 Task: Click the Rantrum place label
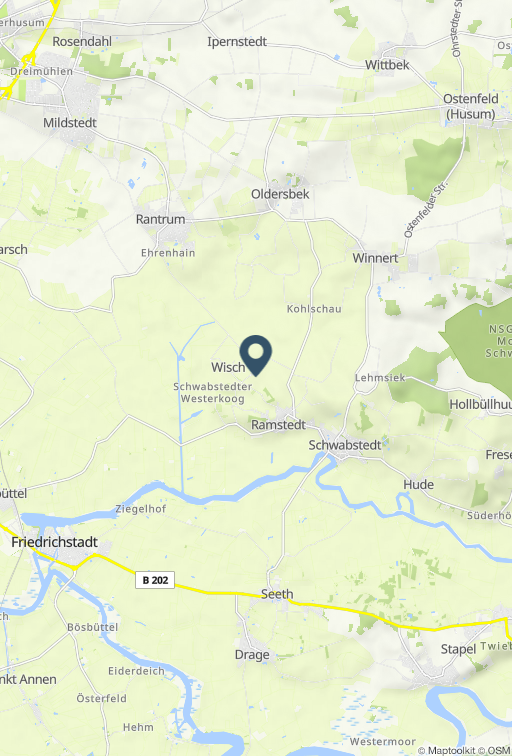[x=161, y=219]
